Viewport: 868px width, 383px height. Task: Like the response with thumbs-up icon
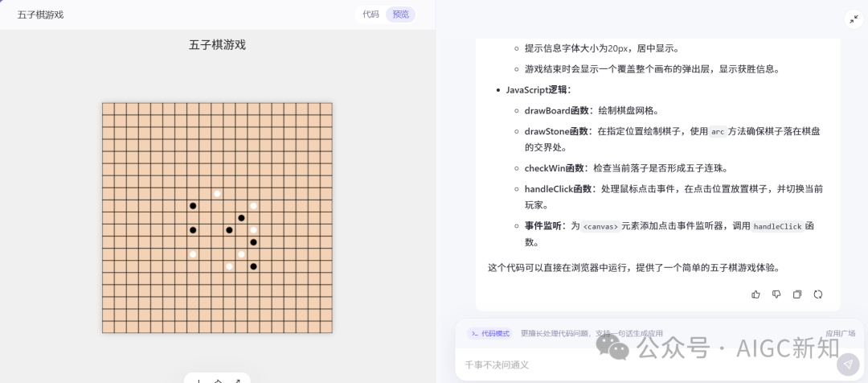point(755,294)
